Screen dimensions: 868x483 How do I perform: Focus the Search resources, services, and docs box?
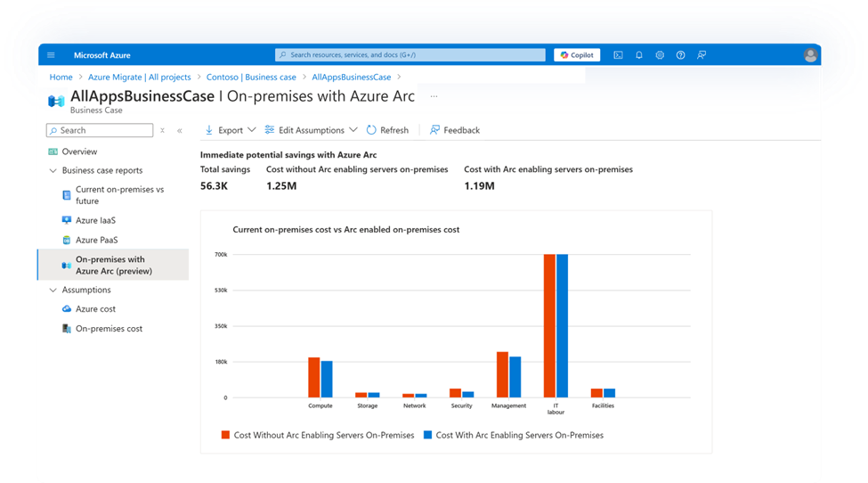[x=410, y=55]
